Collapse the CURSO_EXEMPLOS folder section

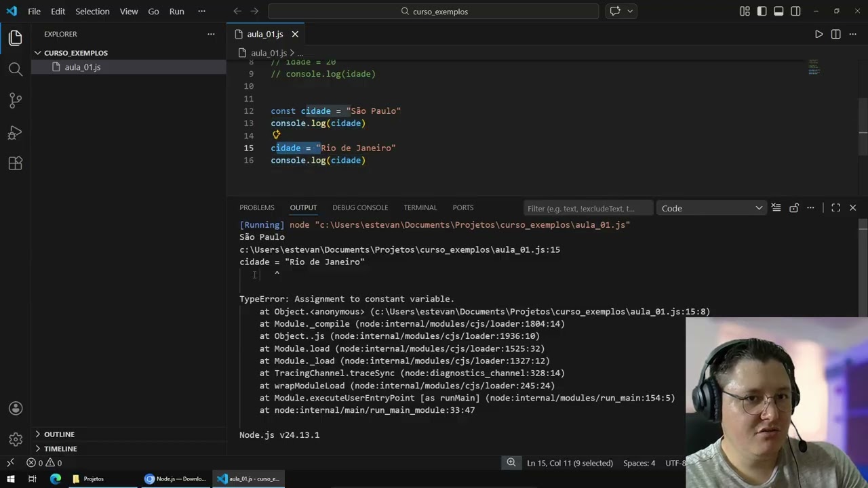pos(76,53)
